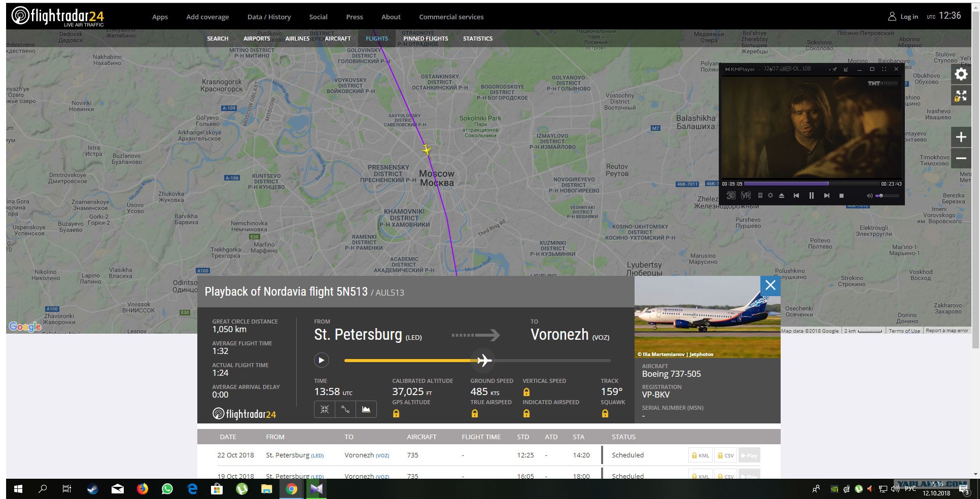Close the flight playback panel
Screen dimensions: 980x499
[x=770, y=286]
